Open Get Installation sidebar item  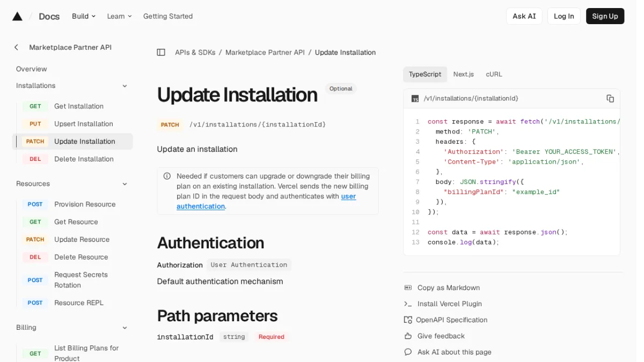[79, 106]
